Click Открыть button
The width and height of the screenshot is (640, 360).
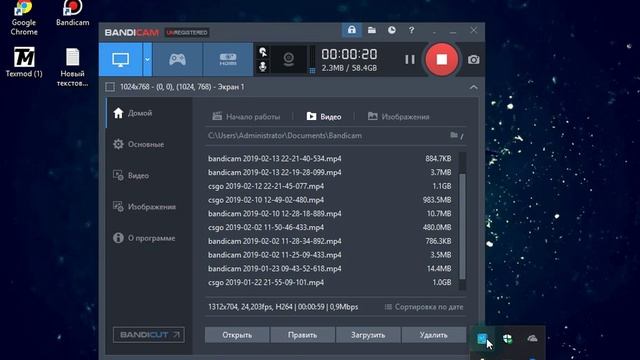(237, 335)
